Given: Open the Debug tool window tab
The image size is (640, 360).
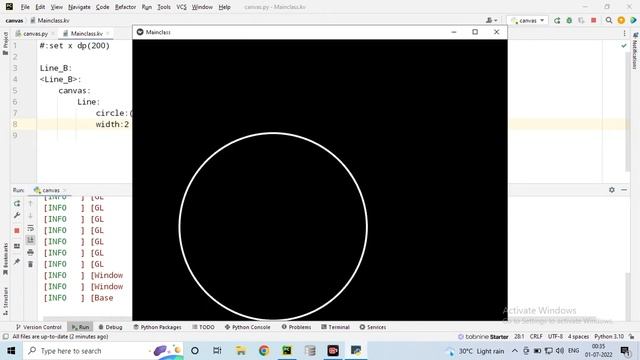Looking at the screenshot, I should [110, 327].
